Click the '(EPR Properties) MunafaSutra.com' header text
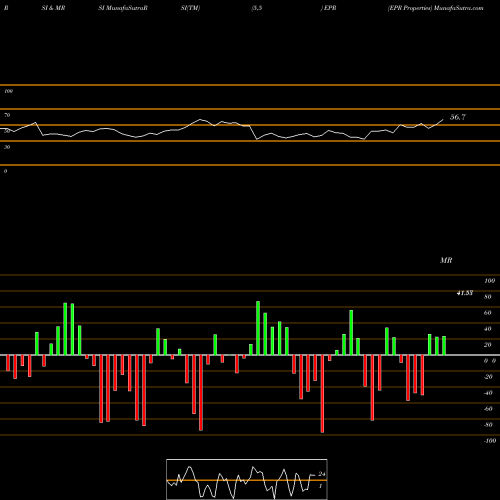Screen dimensions: 500x500 (x=435, y=8)
